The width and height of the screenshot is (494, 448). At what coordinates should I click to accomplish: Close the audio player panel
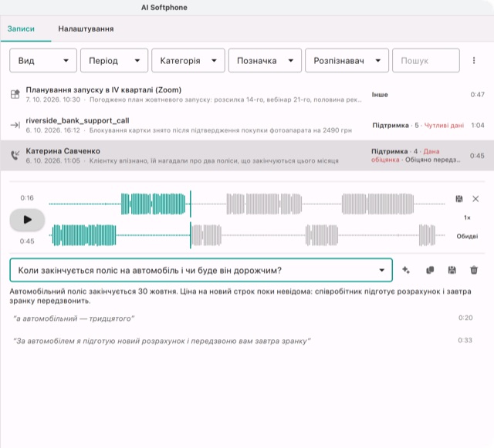point(475,199)
